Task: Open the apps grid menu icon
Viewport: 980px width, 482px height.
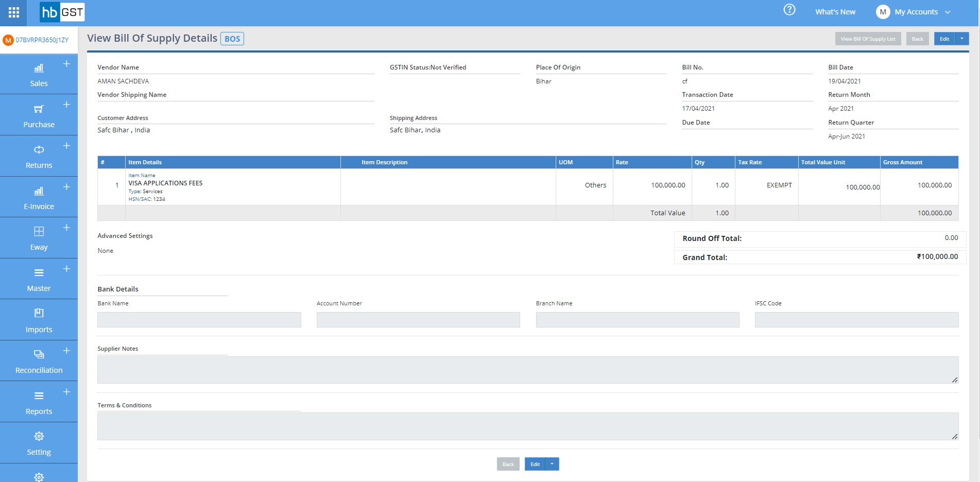Action: point(14,12)
